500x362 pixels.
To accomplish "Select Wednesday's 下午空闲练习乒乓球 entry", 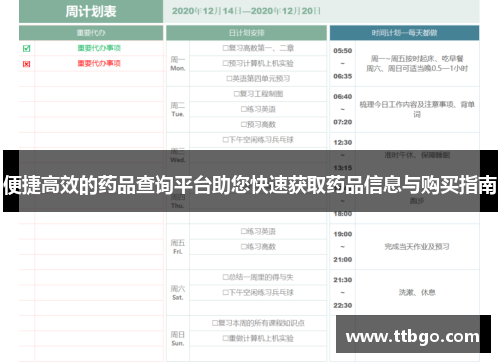I will pyautogui.click(x=258, y=140).
